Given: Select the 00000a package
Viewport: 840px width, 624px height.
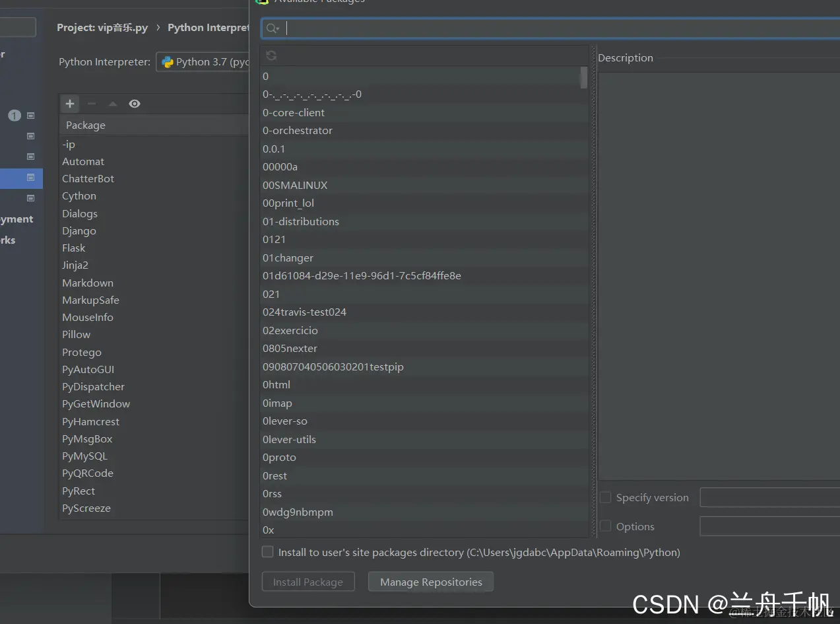Looking at the screenshot, I should click(x=424, y=167).
